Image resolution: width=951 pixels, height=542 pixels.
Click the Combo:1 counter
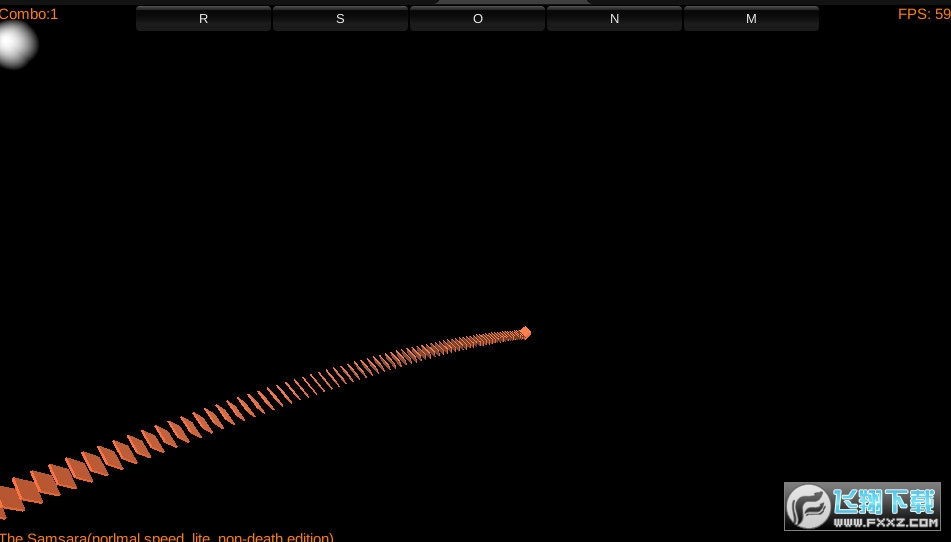[x=29, y=14]
